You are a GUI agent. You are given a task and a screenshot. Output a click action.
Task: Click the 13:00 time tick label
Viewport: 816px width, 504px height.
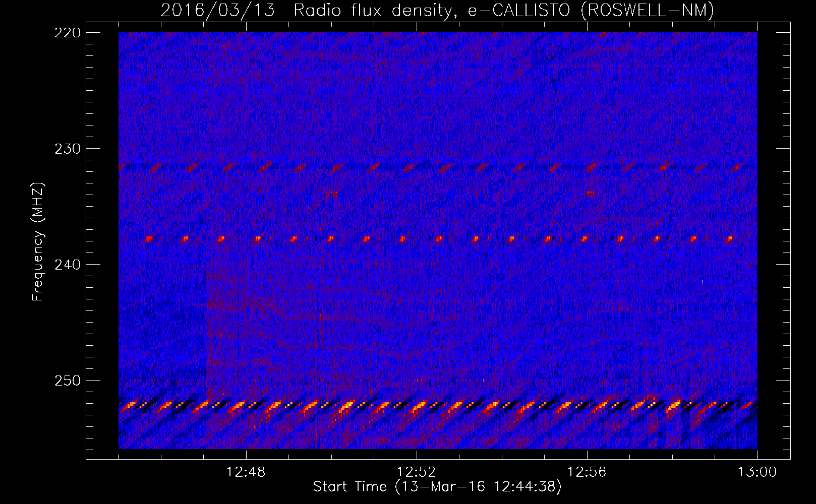point(757,472)
